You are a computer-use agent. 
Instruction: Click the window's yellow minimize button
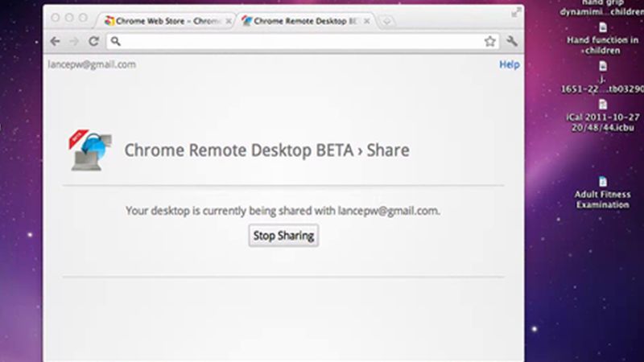click(x=69, y=18)
